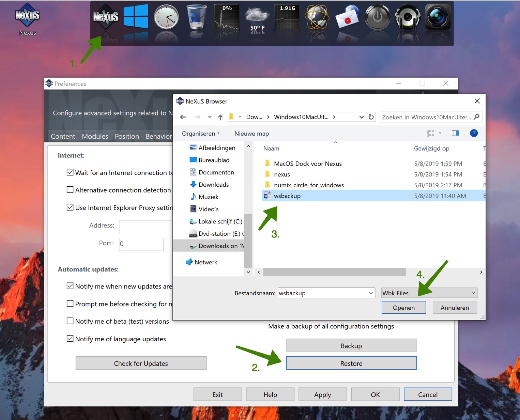Select Afbeeldingen in navigation pane

[x=217, y=148]
